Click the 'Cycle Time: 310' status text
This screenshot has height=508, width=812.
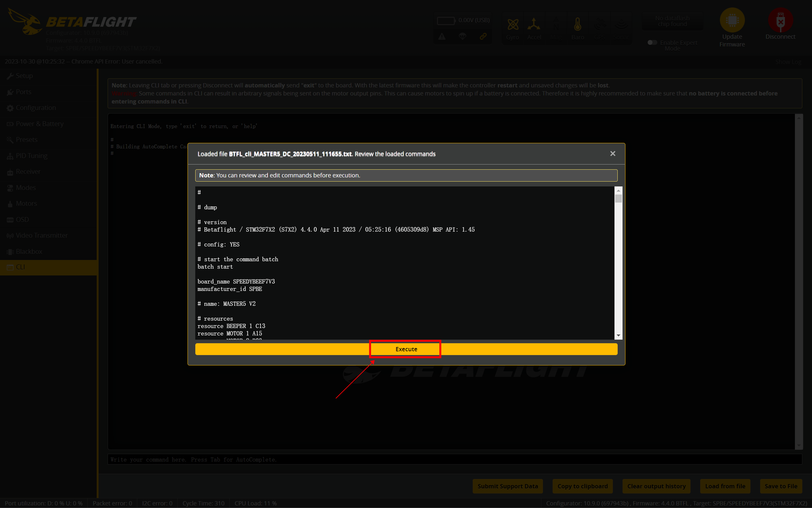203,503
